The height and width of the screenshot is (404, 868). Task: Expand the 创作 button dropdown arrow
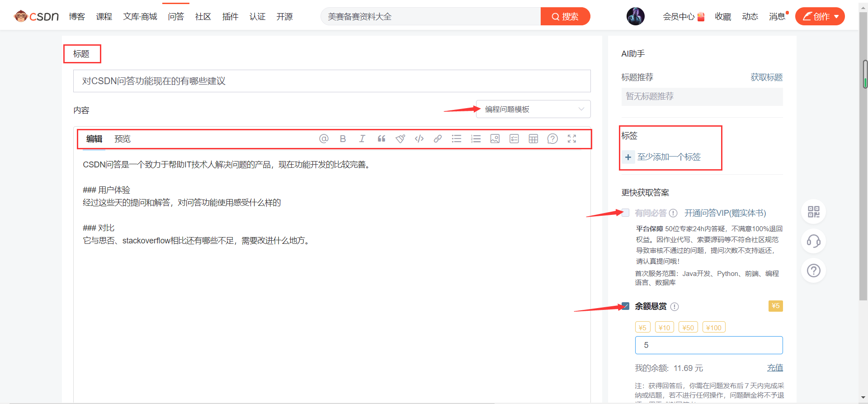pos(836,17)
